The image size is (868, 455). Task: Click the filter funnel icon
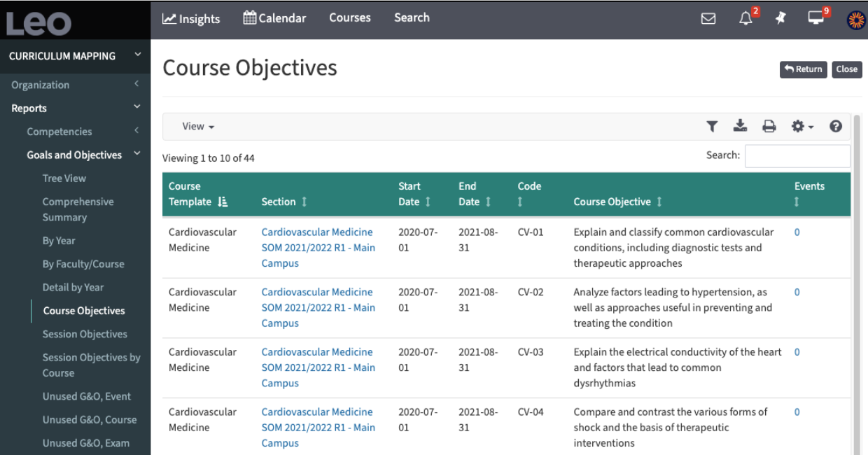click(712, 127)
